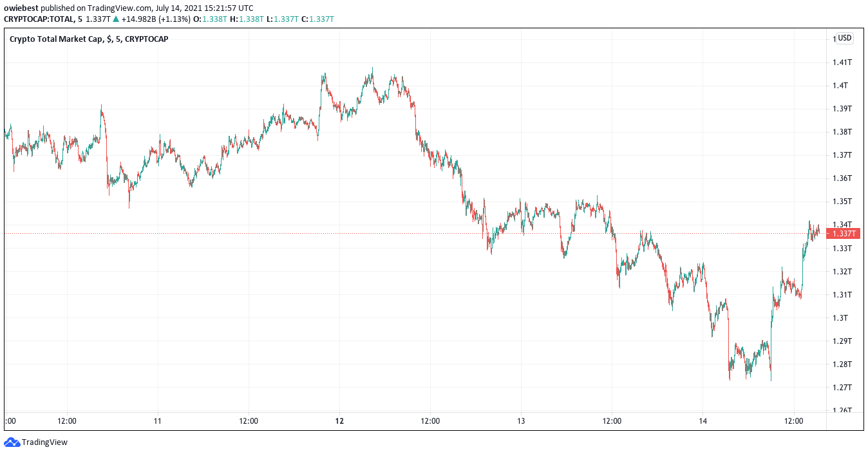The image size is (868, 454).
Task: Click the 1.35T price axis label
Action: coord(842,202)
